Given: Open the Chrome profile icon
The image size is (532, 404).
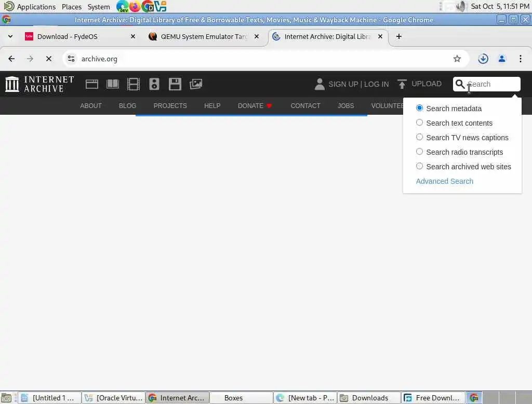Looking at the screenshot, I should (502, 59).
